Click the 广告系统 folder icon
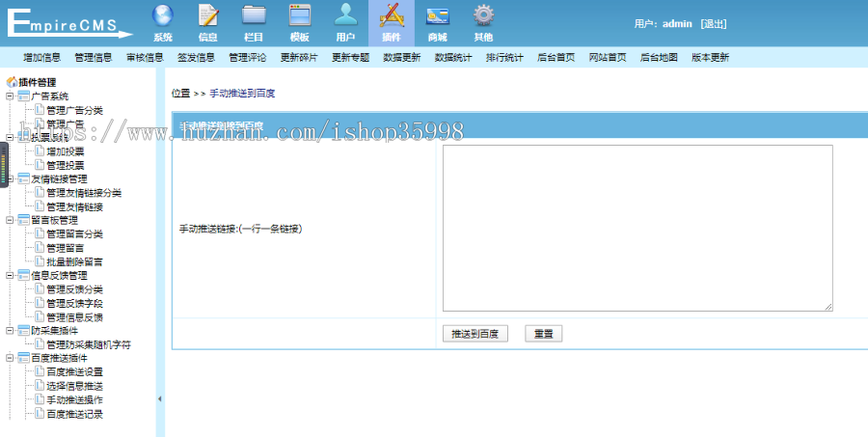 pos(23,96)
